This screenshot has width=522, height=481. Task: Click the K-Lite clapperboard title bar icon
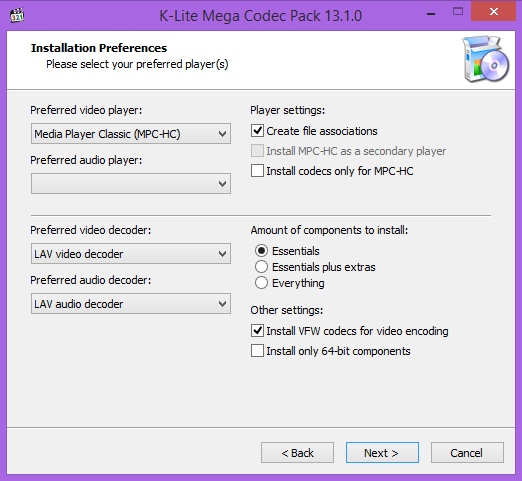17,15
